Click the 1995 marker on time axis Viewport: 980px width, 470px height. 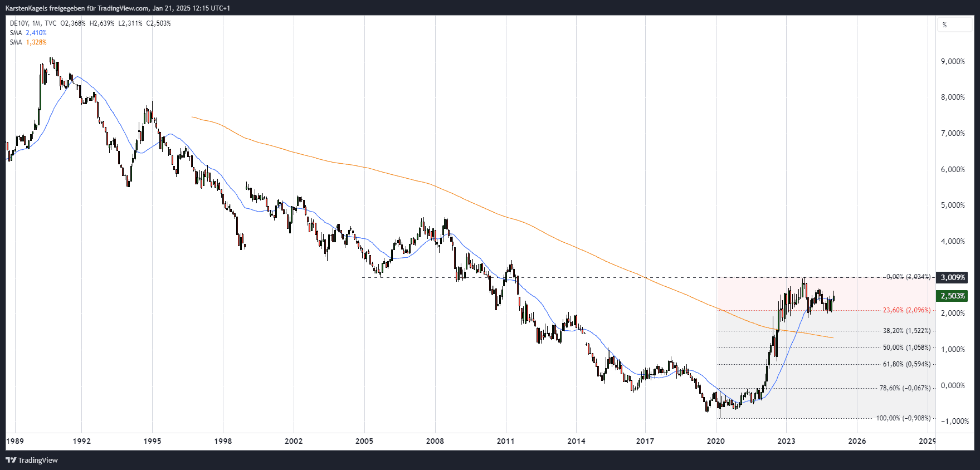point(152,441)
